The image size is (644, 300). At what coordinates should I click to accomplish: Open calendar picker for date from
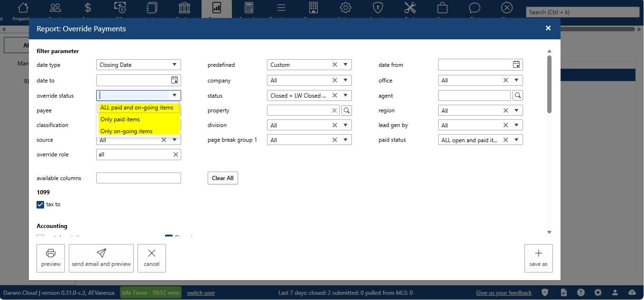[x=516, y=65]
